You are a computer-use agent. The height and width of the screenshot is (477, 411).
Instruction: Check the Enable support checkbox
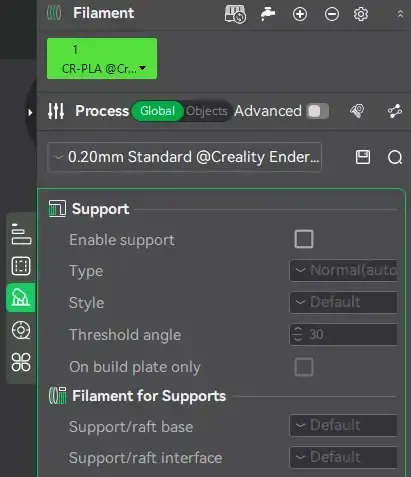point(304,239)
